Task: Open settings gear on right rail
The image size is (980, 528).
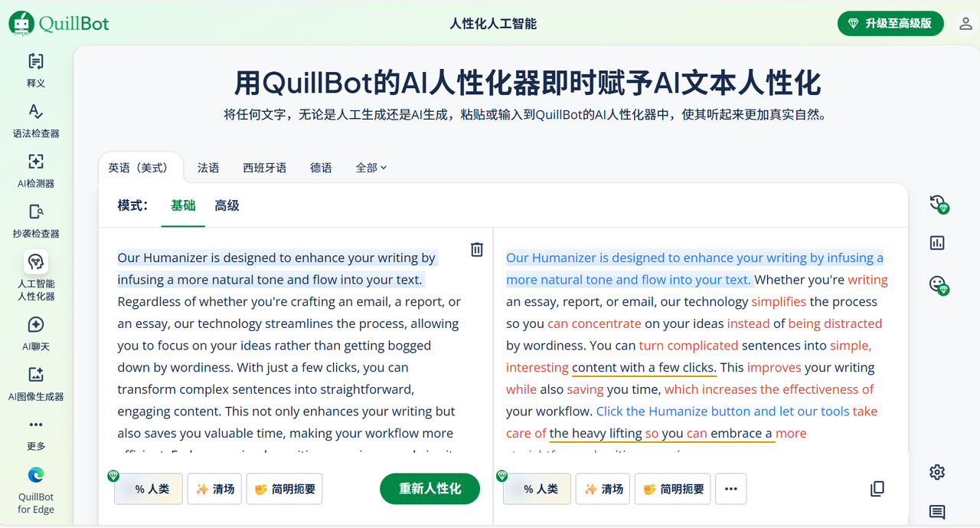Action: point(937,472)
